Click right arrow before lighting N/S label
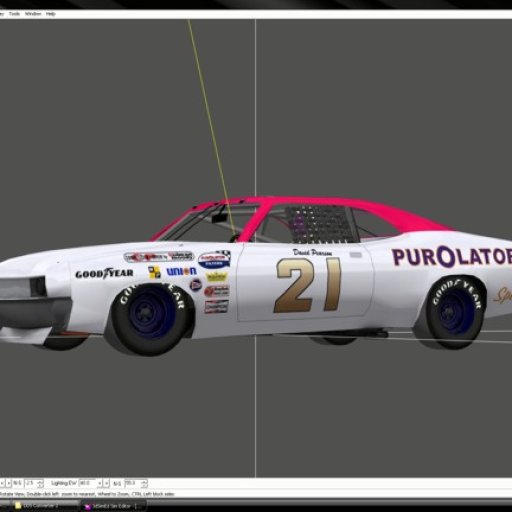 (106, 483)
